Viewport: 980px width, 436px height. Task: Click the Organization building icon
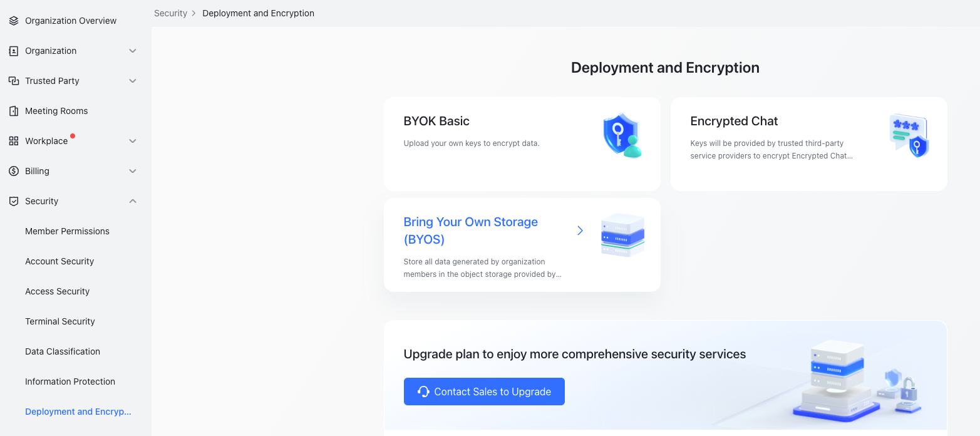point(13,51)
